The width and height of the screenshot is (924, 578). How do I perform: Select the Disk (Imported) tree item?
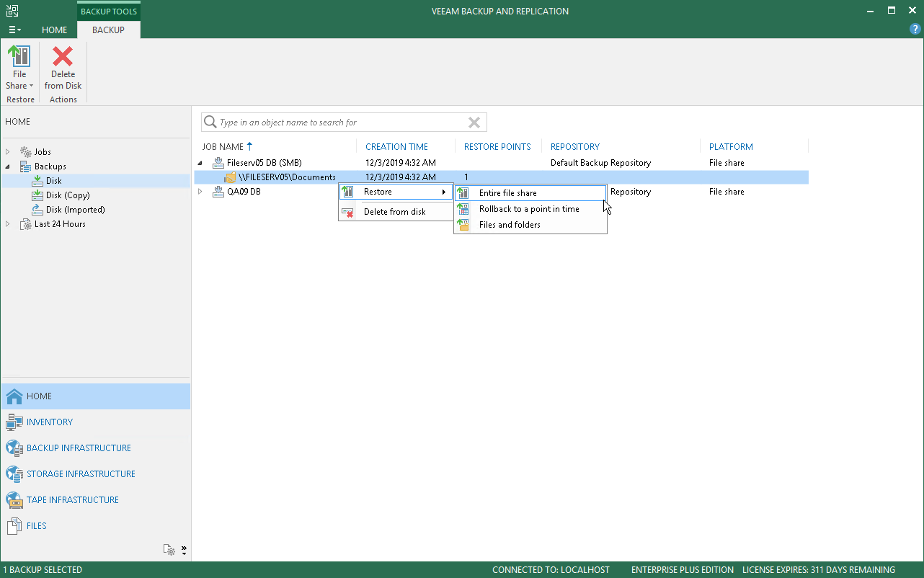(76, 210)
